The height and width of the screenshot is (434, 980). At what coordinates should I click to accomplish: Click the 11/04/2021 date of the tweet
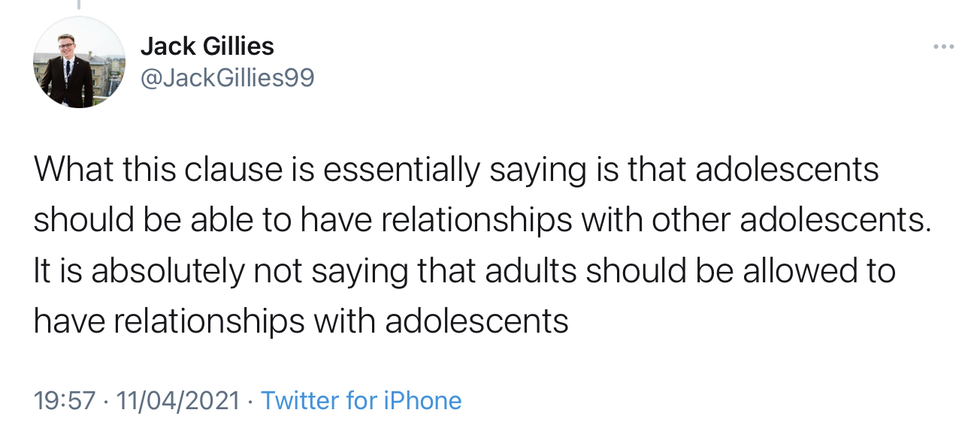tap(177, 400)
